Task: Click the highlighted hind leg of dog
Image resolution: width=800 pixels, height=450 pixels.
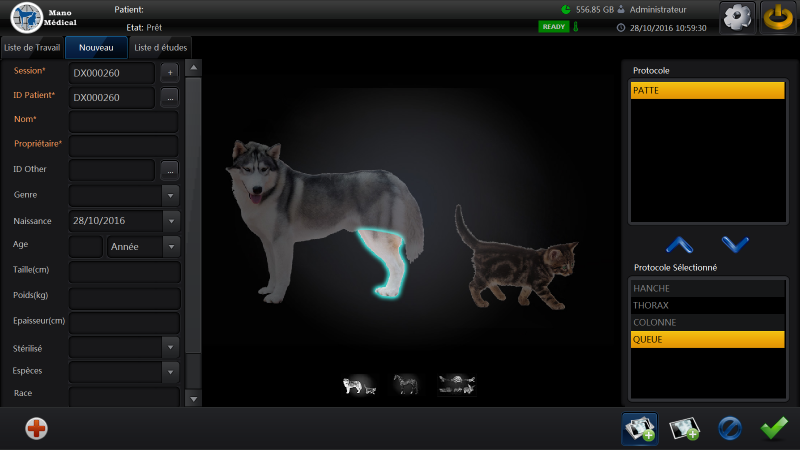Action: click(x=389, y=260)
